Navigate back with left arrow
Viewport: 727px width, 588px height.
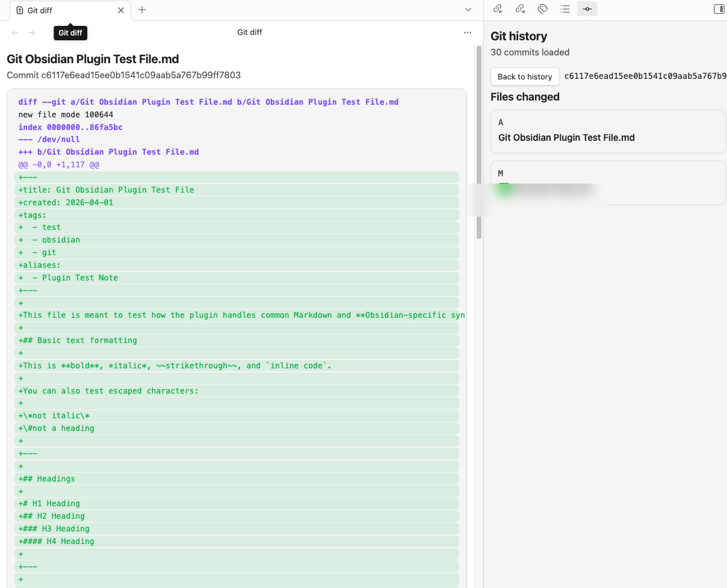pyautogui.click(x=16, y=32)
